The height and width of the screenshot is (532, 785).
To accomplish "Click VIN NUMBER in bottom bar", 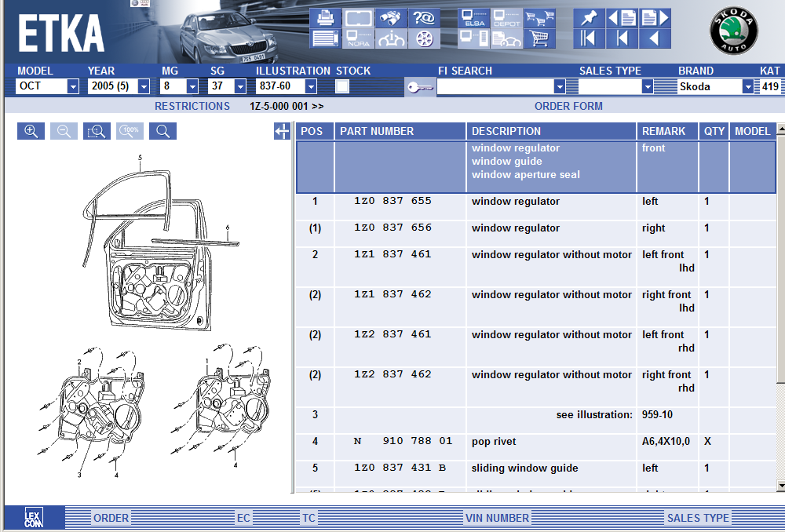I will coord(497,518).
